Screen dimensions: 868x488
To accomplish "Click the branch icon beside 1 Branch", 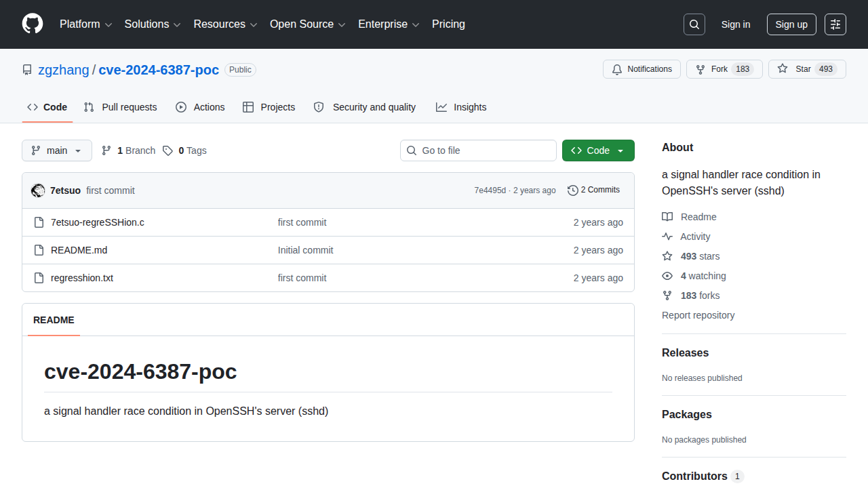I will (106, 150).
